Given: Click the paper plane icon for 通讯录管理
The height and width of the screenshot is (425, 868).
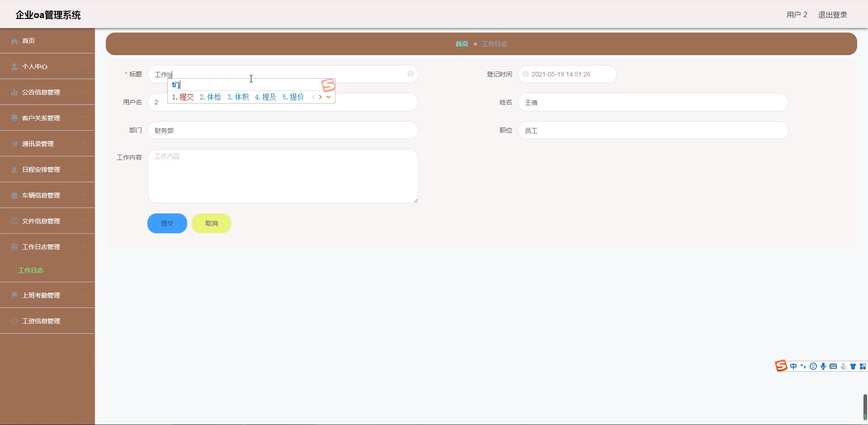Looking at the screenshot, I should (x=14, y=144).
